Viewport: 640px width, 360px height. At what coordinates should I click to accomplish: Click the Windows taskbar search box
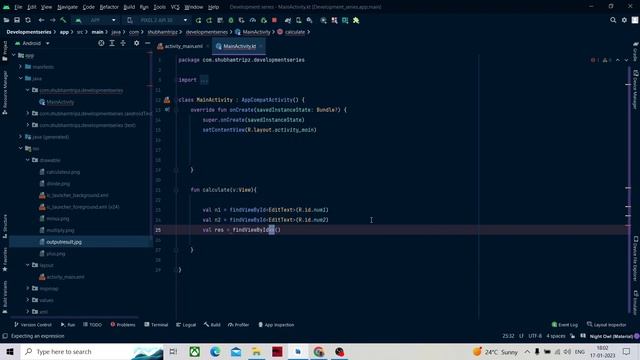pyautogui.click(x=92, y=351)
